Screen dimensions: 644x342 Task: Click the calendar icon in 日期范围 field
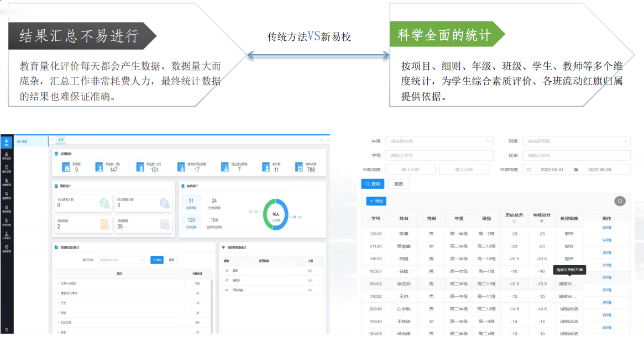(528, 170)
